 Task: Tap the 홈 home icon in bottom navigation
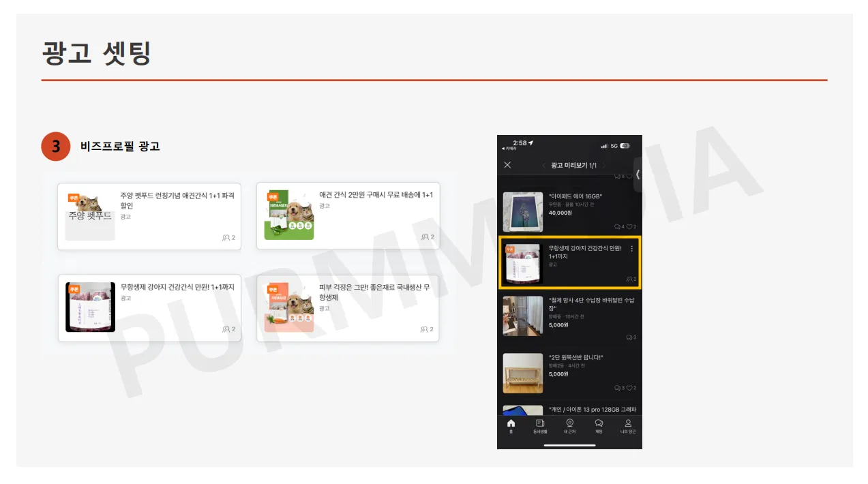[511, 424]
